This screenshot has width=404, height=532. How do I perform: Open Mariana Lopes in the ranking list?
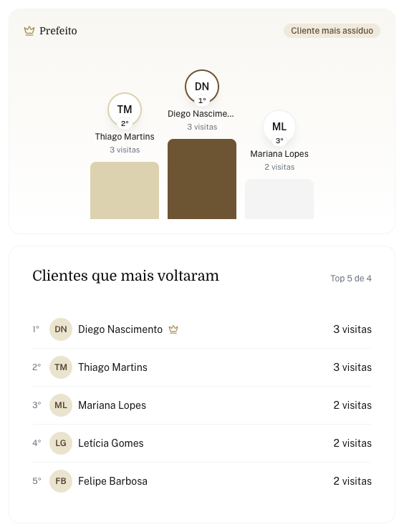[202, 405]
